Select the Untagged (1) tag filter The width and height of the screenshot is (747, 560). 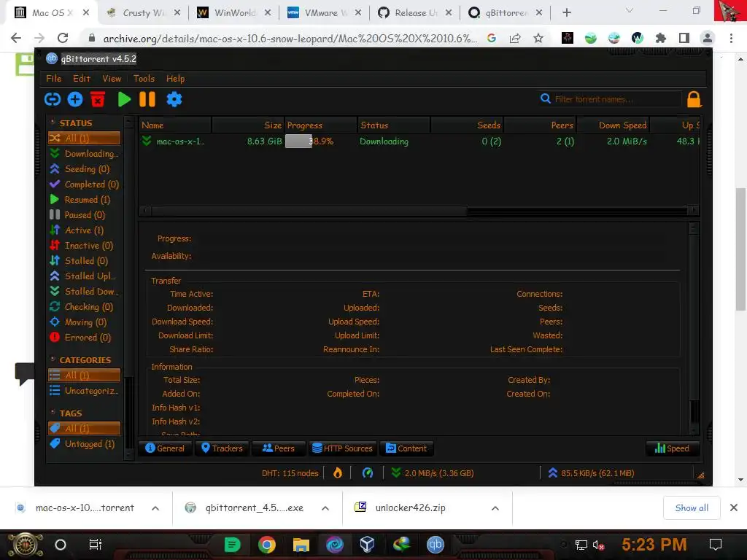85,444
